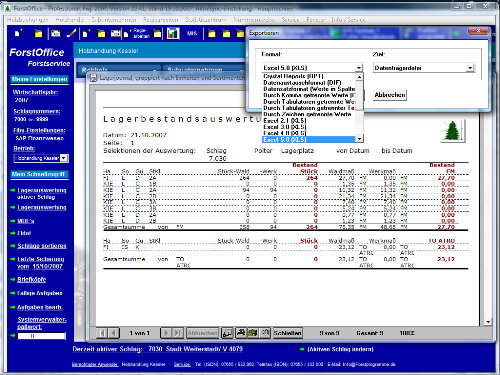
Task: Open the Info / Service menu
Action: pos(348,20)
